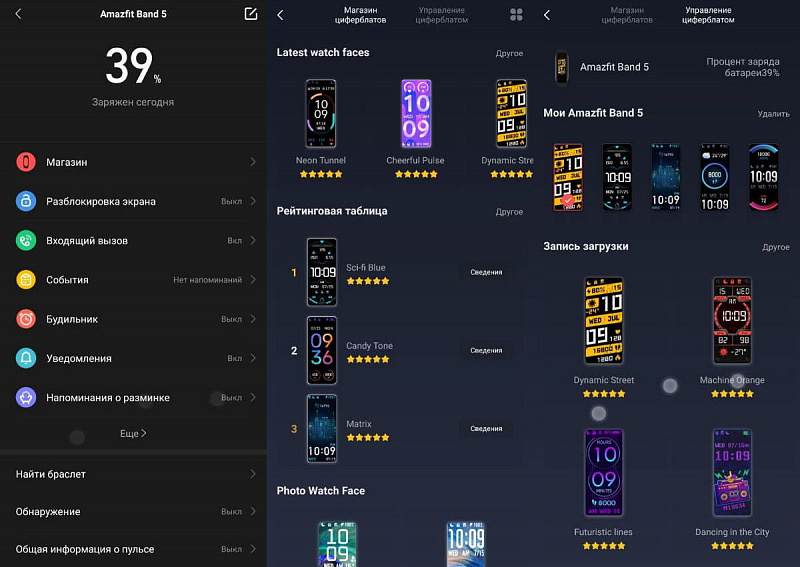The image size is (800, 567).
Task: Expand the Еще option list
Action: (x=133, y=433)
